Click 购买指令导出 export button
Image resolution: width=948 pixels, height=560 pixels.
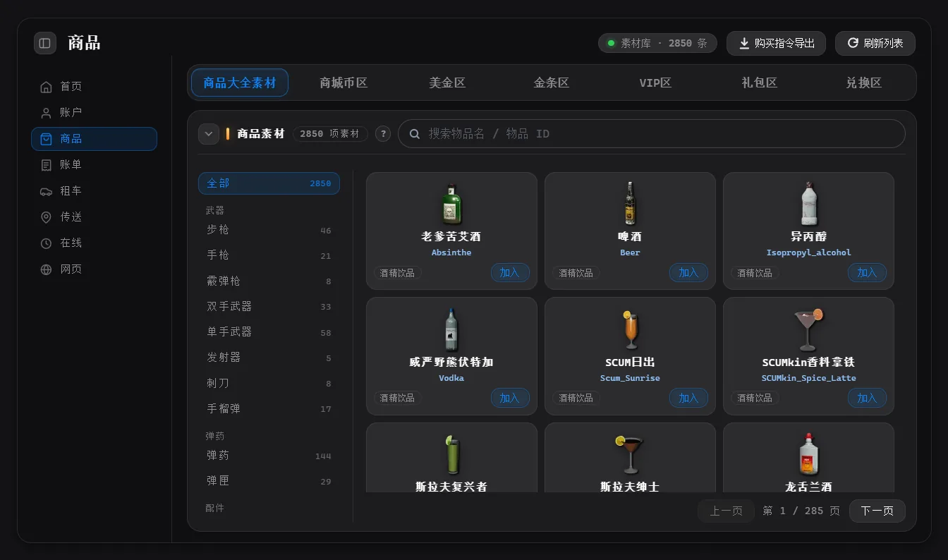click(776, 43)
